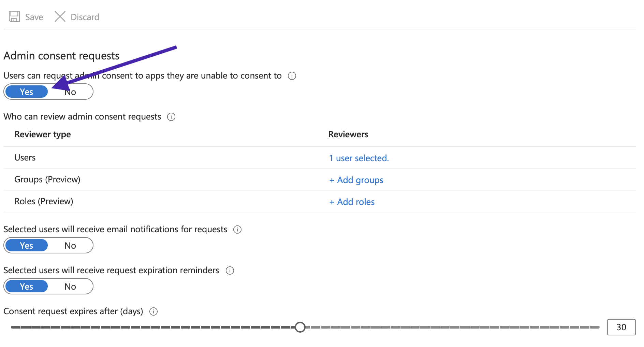Screen dimensions: 644x347
Task: Click the Save floppy disk icon
Action: pos(14,17)
